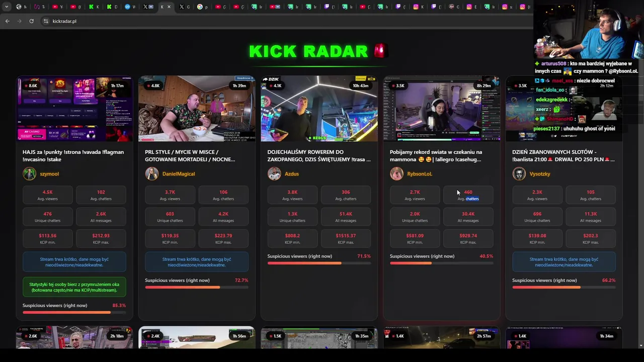Open DanielMagical's stream thumbnail

pos(197,109)
